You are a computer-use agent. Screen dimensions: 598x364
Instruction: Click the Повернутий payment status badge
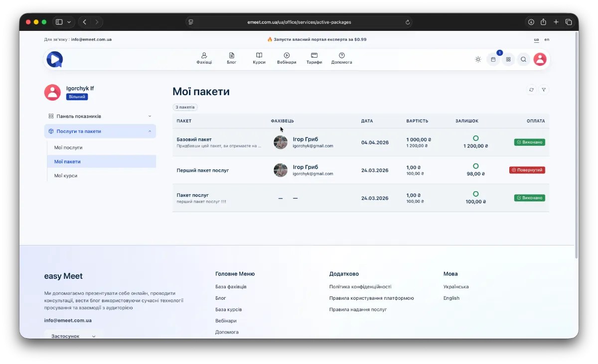tap(527, 170)
